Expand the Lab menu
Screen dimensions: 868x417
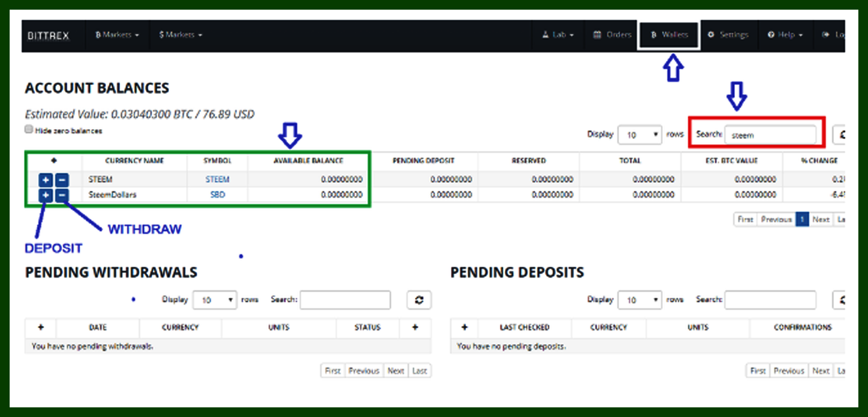[558, 35]
